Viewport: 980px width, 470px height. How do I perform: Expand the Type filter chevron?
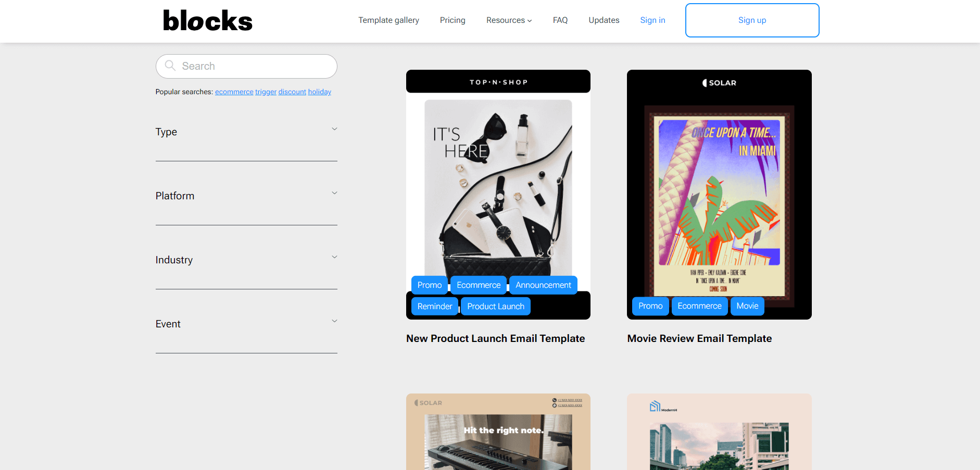tap(334, 129)
